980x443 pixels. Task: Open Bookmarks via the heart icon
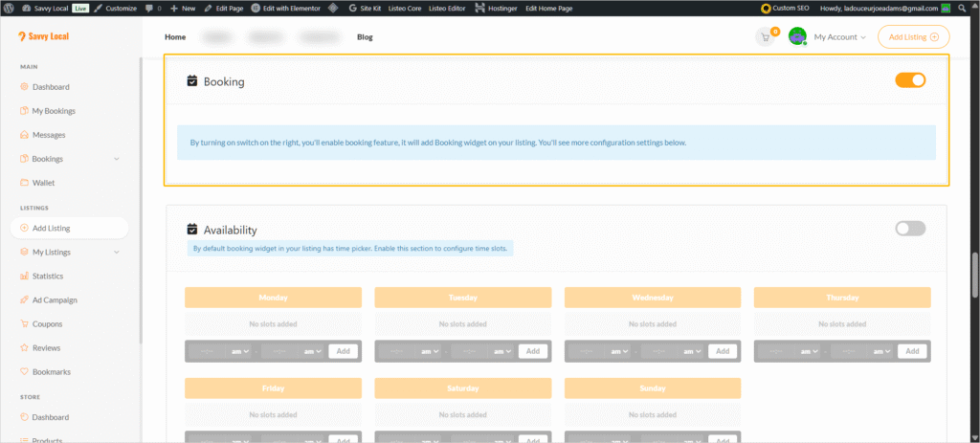[24, 371]
